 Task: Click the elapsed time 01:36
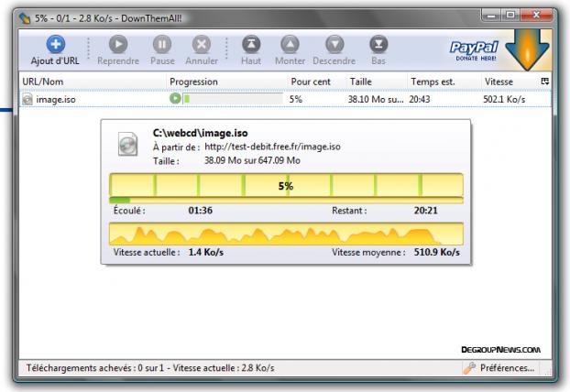coord(201,211)
